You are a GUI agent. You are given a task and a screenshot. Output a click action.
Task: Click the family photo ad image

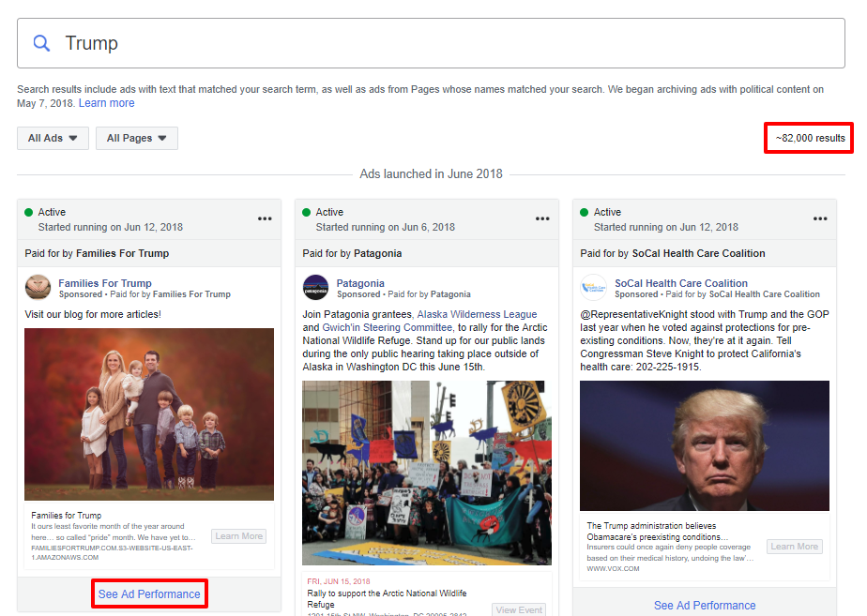pos(149,414)
